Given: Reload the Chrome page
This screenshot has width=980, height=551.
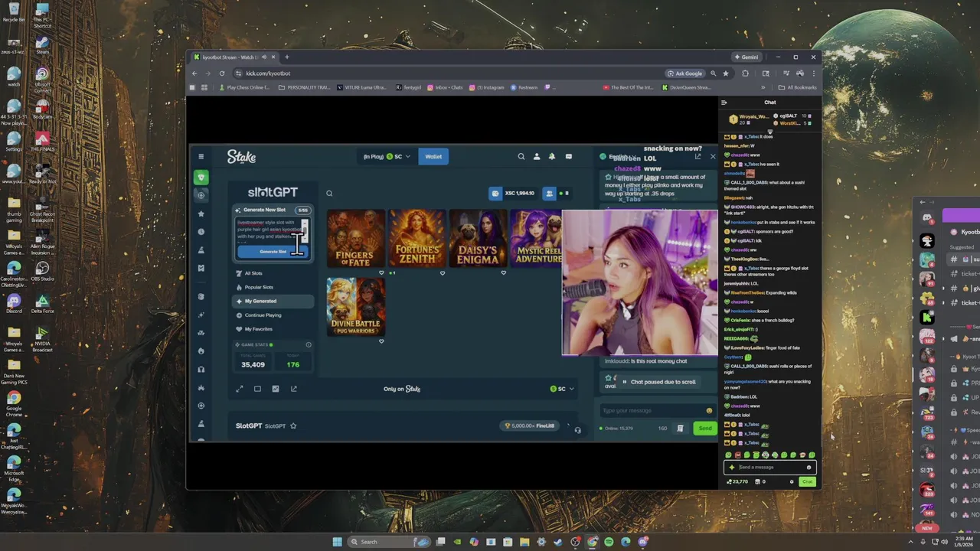Looking at the screenshot, I should tap(221, 73).
